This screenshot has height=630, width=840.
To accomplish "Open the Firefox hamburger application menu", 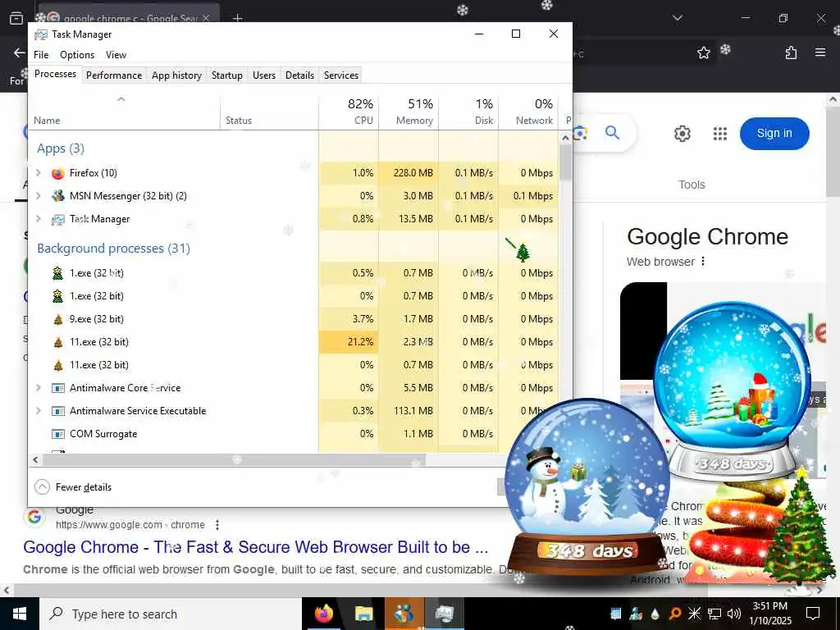I will [x=820, y=52].
